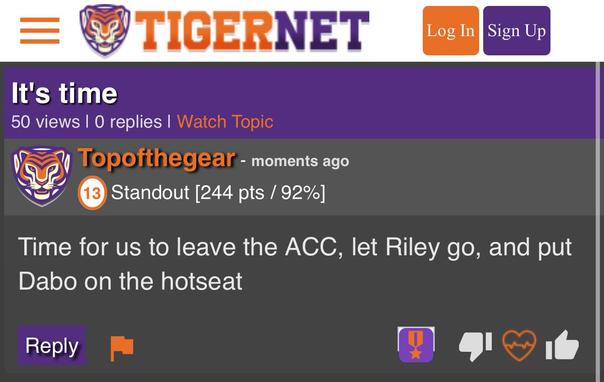Click the 0 replies counter
This screenshot has width=604, height=382.
(128, 122)
